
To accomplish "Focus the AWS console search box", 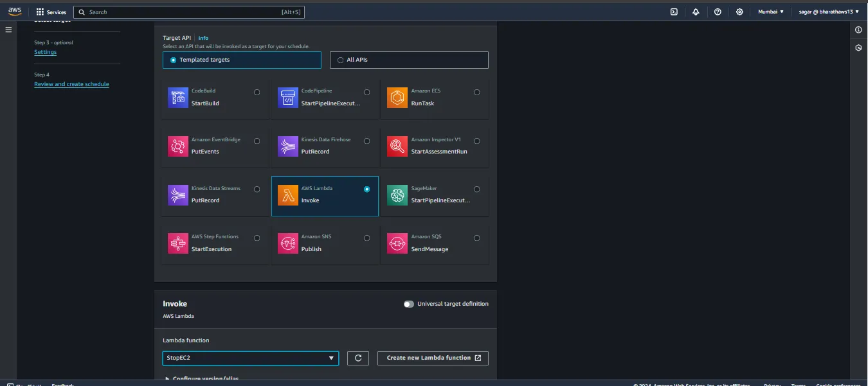I will 189,12.
